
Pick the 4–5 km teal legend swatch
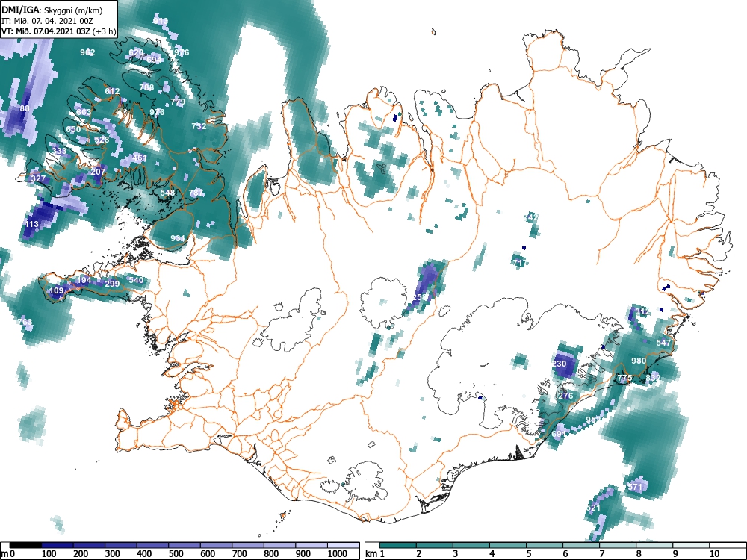[x=508, y=545]
